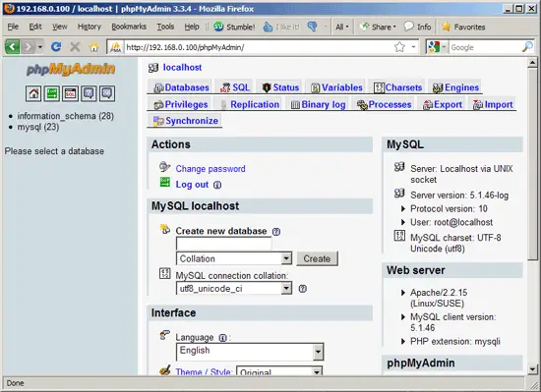Image resolution: width=541 pixels, height=392 pixels.
Task: Click the Change password link
Action: pos(210,169)
